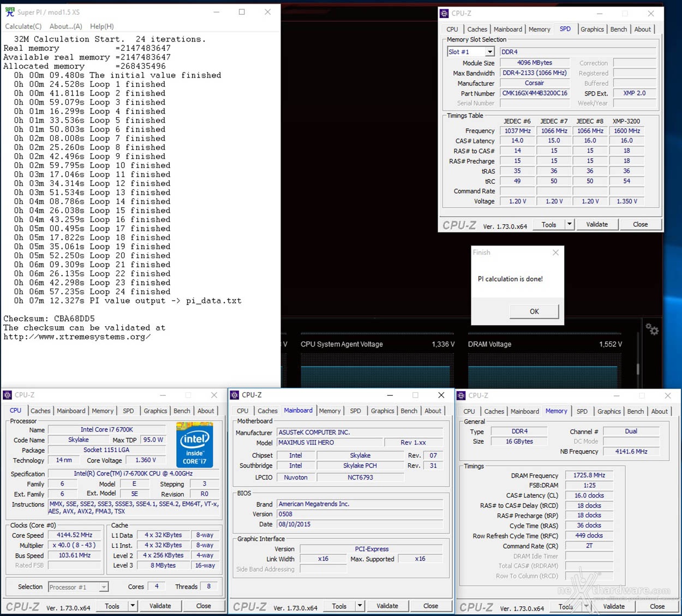Click the Checksum: CBA68DD5 line in Super PI
The height and width of the screenshot is (616, 682).
pos(49,319)
